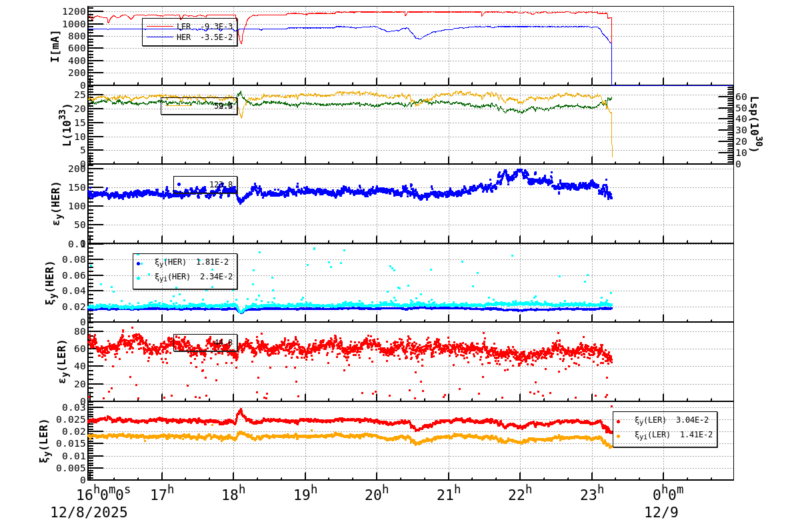Click the yellow line sample in luminosity legend
This screenshot has width=800, height=532.
tap(179, 105)
